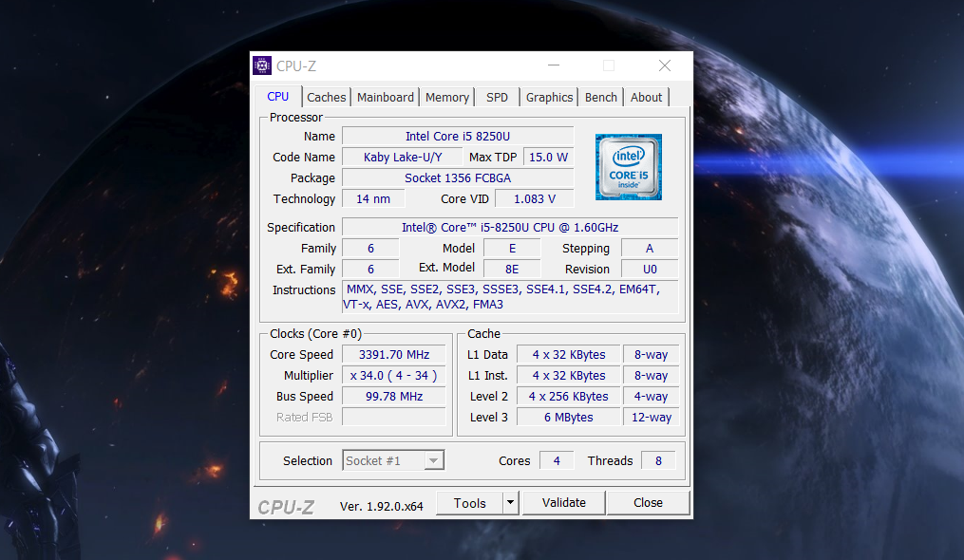
Task: Click the Package value 'Socket 1356 FCBGA'
Action: (458, 177)
